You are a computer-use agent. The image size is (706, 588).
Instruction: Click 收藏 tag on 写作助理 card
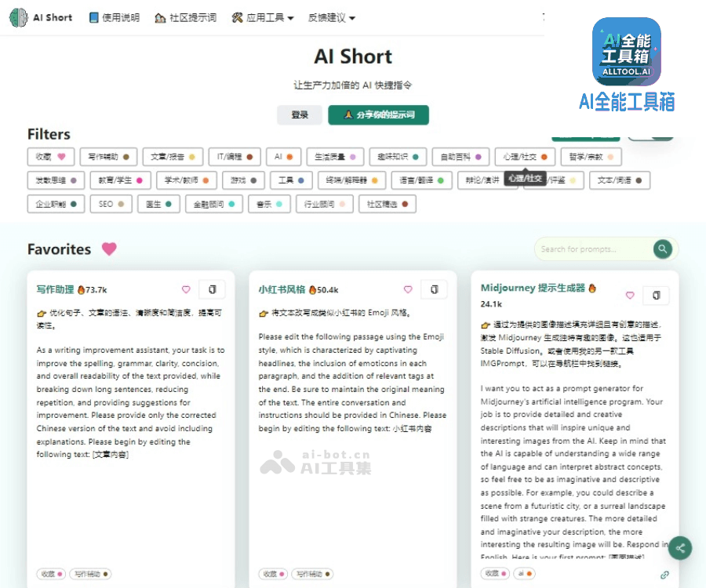(51, 574)
